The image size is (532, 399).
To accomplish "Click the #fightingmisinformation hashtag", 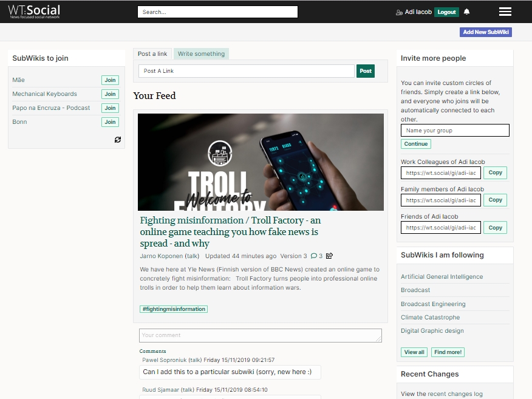I will pos(174,309).
